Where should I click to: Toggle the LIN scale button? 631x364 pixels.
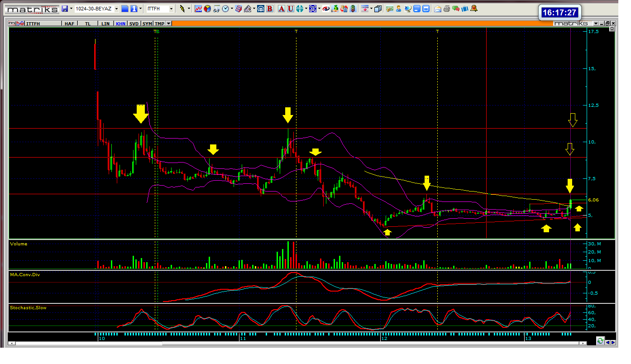[x=105, y=23]
